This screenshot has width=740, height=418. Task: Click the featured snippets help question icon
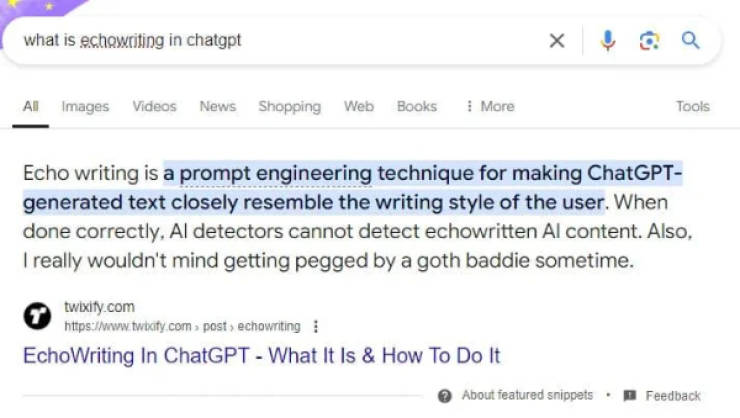pyautogui.click(x=445, y=395)
